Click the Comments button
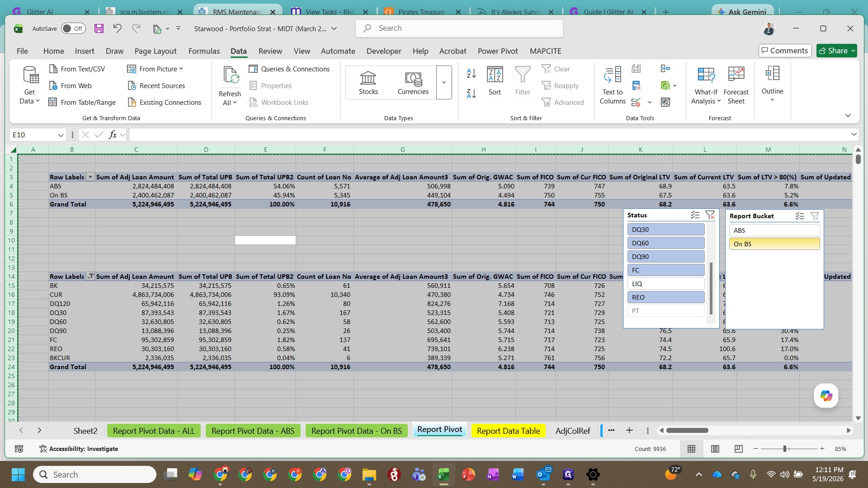 [x=785, y=51]
